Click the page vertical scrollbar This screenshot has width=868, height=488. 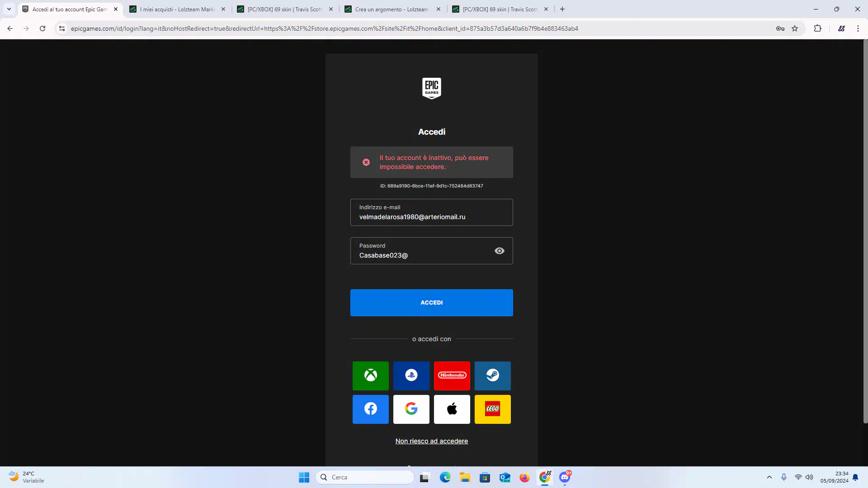click(865, 231)
